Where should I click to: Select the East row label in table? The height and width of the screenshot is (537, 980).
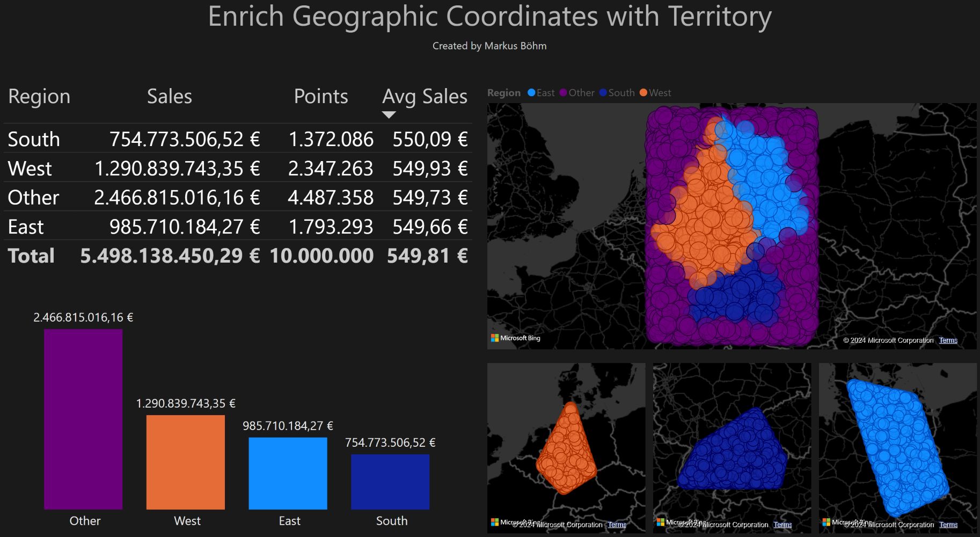26,227
